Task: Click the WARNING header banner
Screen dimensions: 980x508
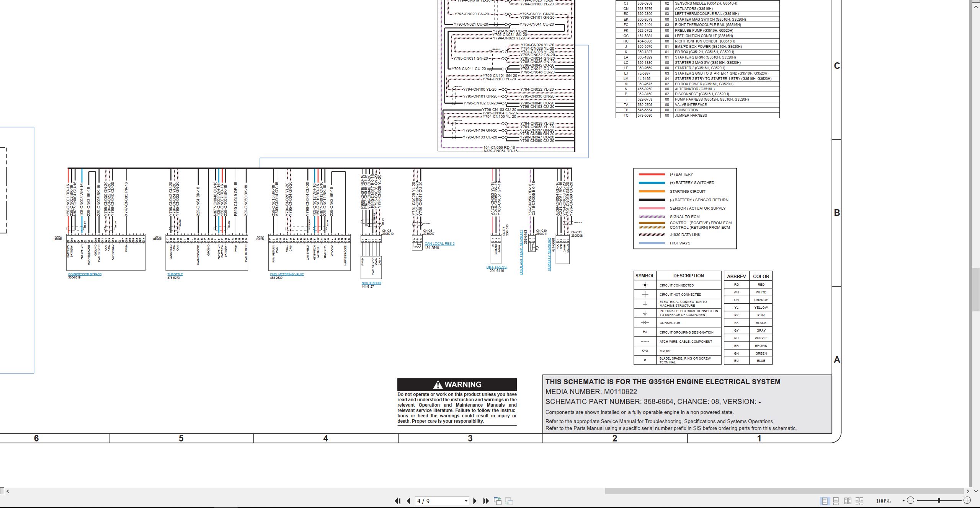Action: (457, 384)
